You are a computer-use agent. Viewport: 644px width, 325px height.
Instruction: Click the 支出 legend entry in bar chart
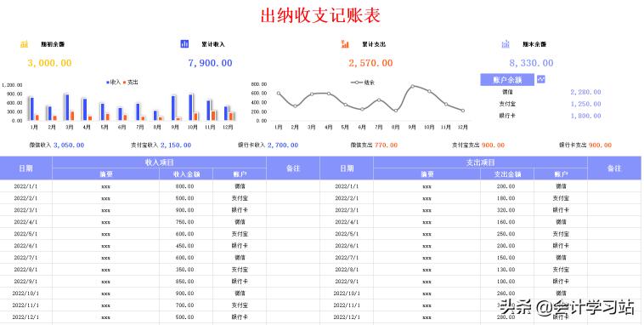coord(131,83)
